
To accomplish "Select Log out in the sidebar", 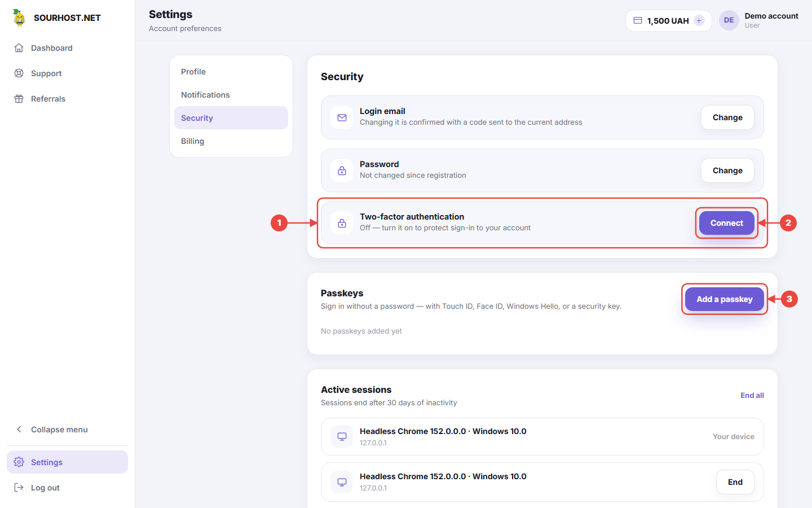I will pyautogui.click(x=67, y=488).
